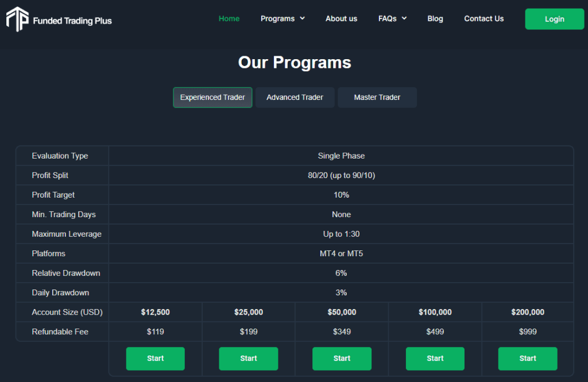The height and width of the screenshot is (382, 588).
Task: Click the $349 refundable fee cell
Action: [342, 331]
